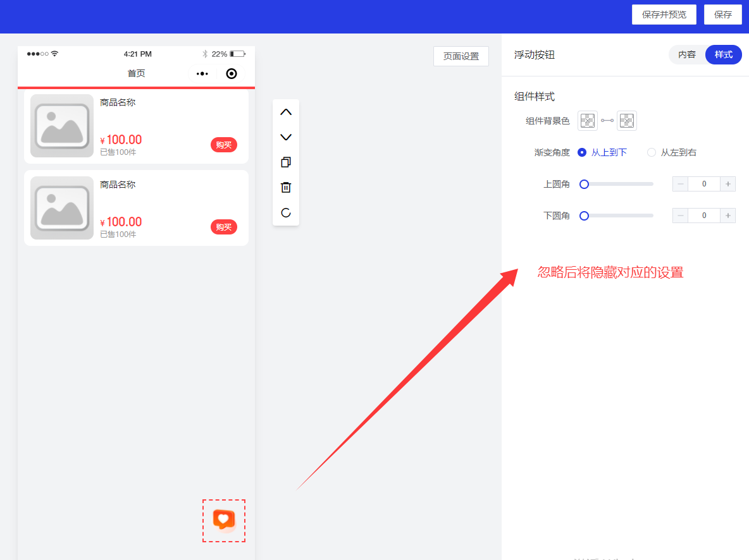Select the first product placeholder image
Image resolution: width=749 pixels, height=560 pixels.
point(61,126)
